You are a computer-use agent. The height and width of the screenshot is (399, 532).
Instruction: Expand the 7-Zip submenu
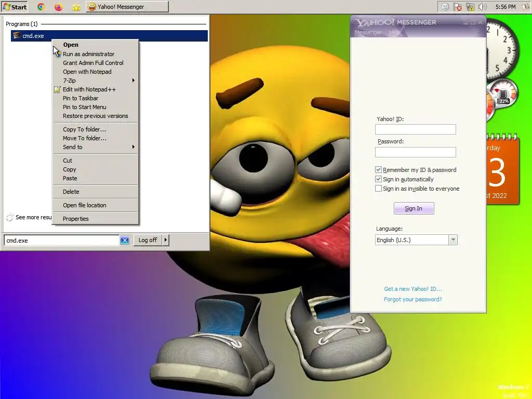click(96, 81)
